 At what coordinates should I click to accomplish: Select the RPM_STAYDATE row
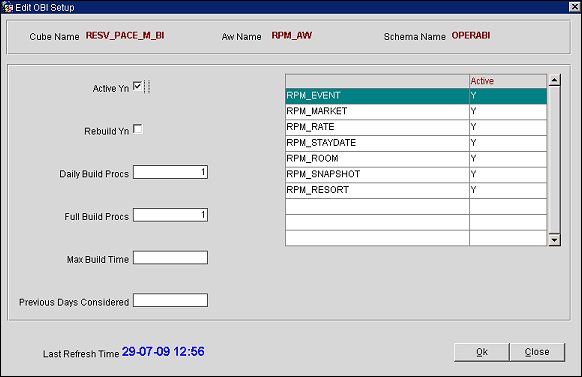(416, 143)
